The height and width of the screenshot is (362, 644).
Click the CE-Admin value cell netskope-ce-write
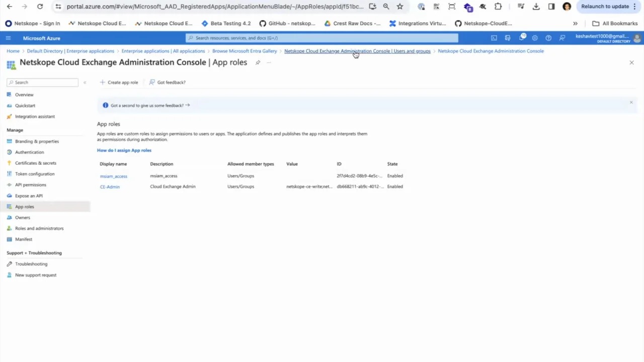[x=309, y=187]
